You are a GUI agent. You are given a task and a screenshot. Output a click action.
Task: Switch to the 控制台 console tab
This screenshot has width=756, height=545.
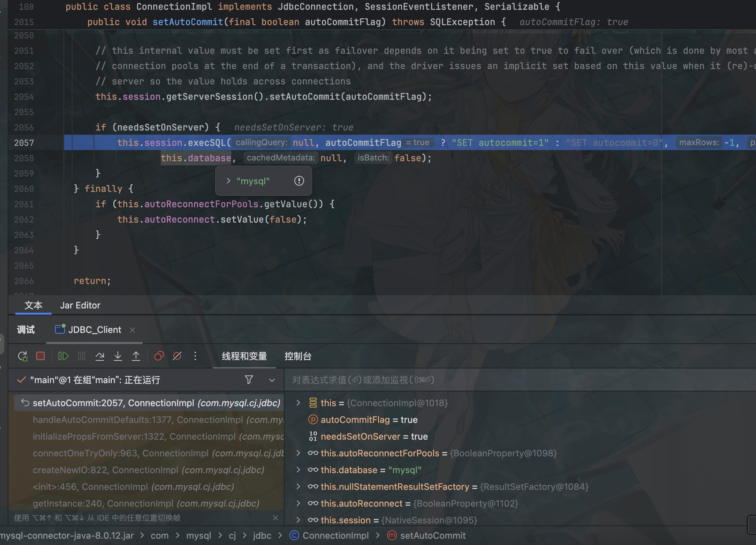tap(298, 356)
